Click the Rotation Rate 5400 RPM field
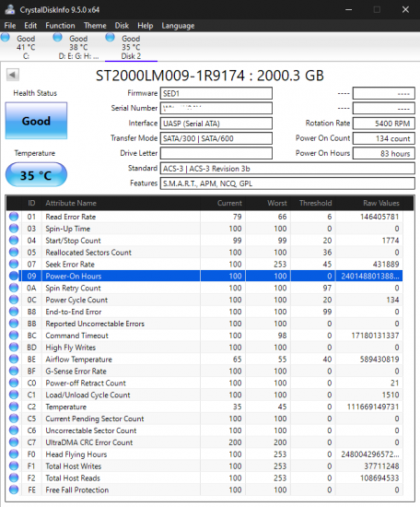Screen dimensions: 420x507 click(383, 124)
